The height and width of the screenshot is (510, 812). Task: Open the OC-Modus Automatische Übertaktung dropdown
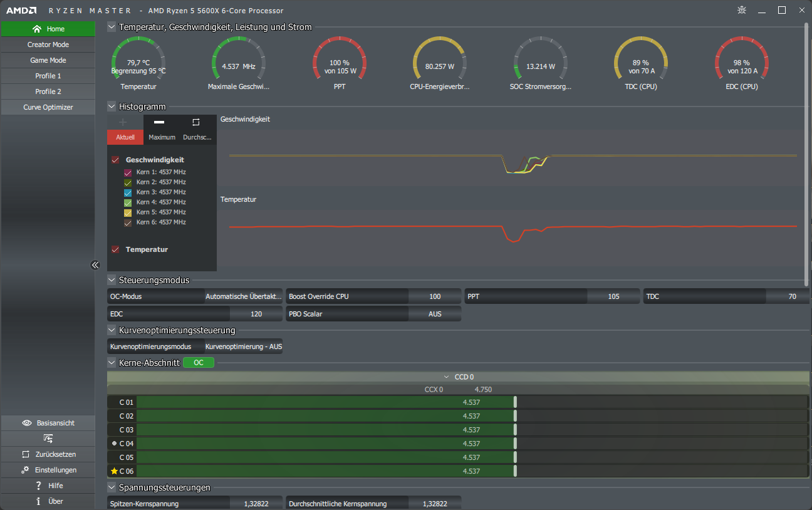pyautogui.click(x=243, y=296)
